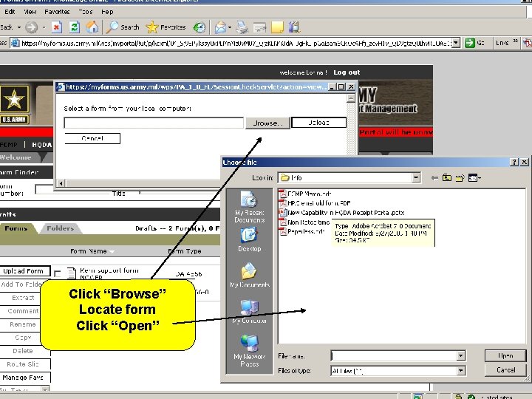Click the Form Number input field
The width and height of the screenshot is (532, 399).
(x=44, y=189)
